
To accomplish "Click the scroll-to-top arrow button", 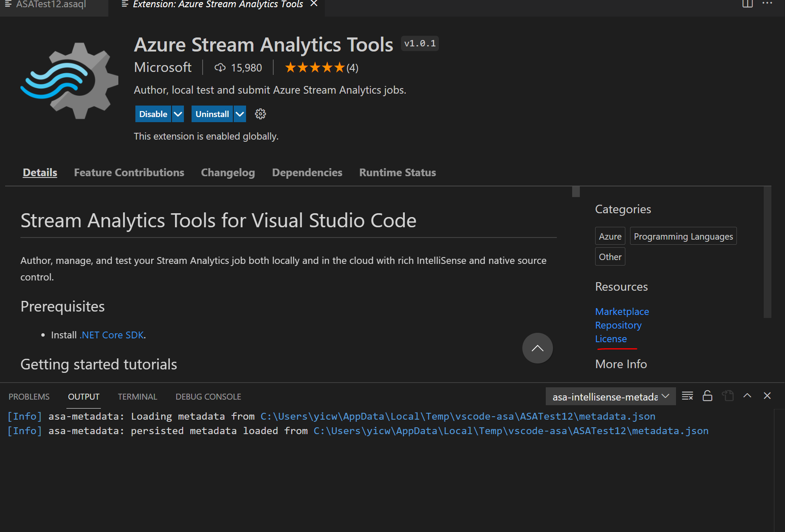I will click(x=537, y=348).
